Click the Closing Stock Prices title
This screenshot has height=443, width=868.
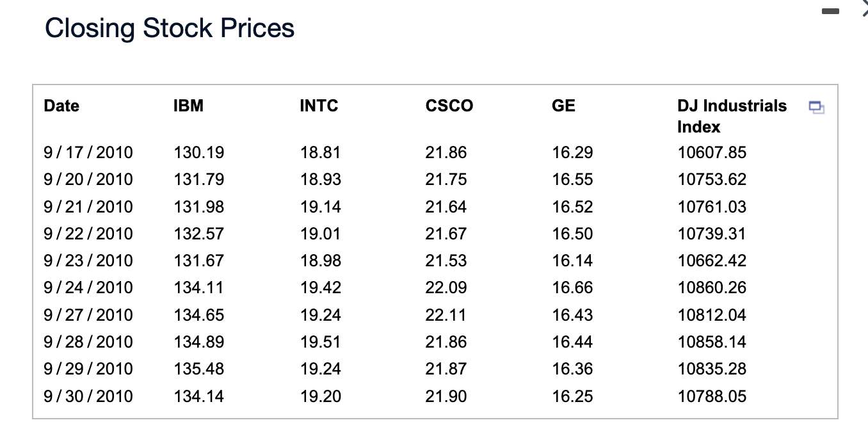pos(170,28)
